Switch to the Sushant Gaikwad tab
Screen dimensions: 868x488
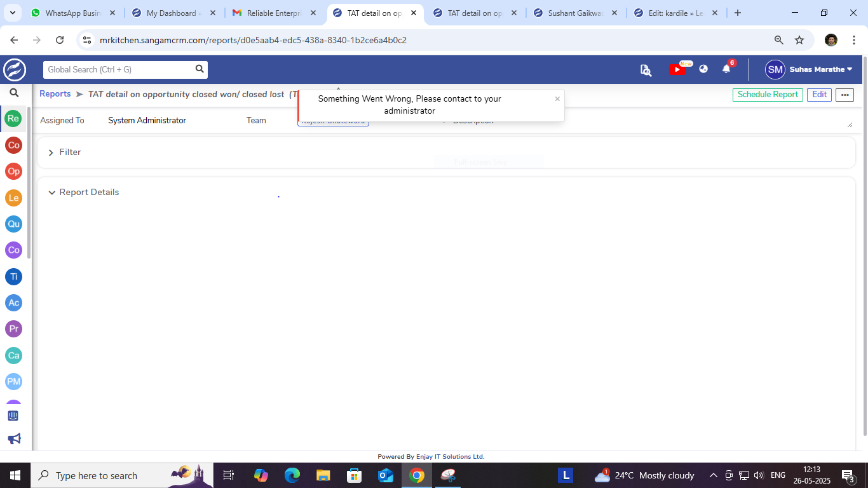[576, 13]
